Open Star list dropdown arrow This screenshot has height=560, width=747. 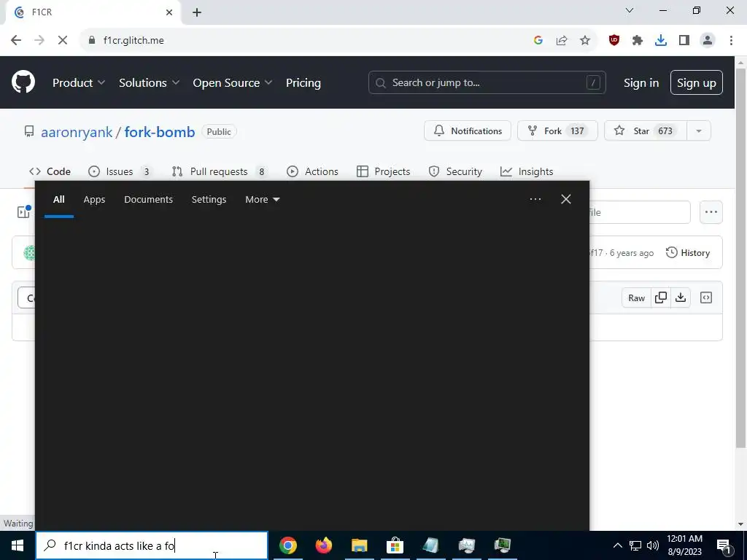699,131
